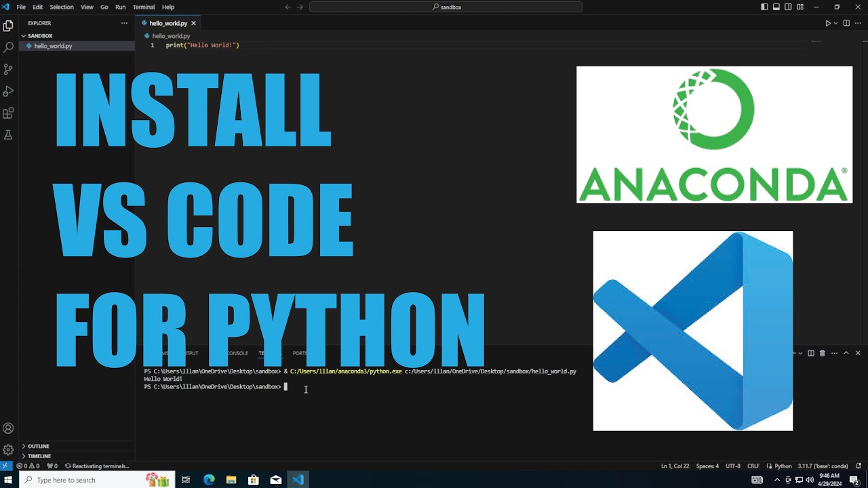Show hidden system tray icons
Viewport: 868px width, 488px height.
click(x=777, y=480)
